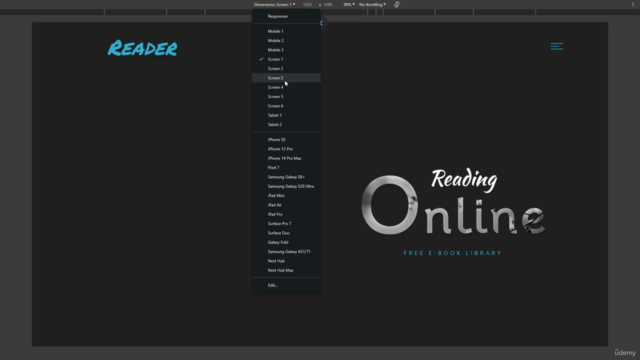The height and width of the screenshot is (360, 640).
Task: Pick Tablet 1 in the device menu
Action: coord(286,115)
